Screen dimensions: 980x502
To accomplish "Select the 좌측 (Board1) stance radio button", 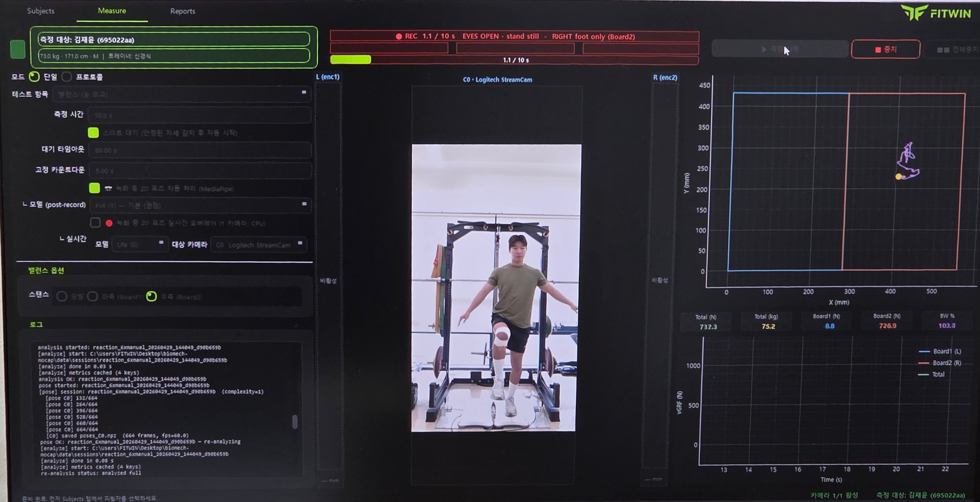I will coord(92,296).
